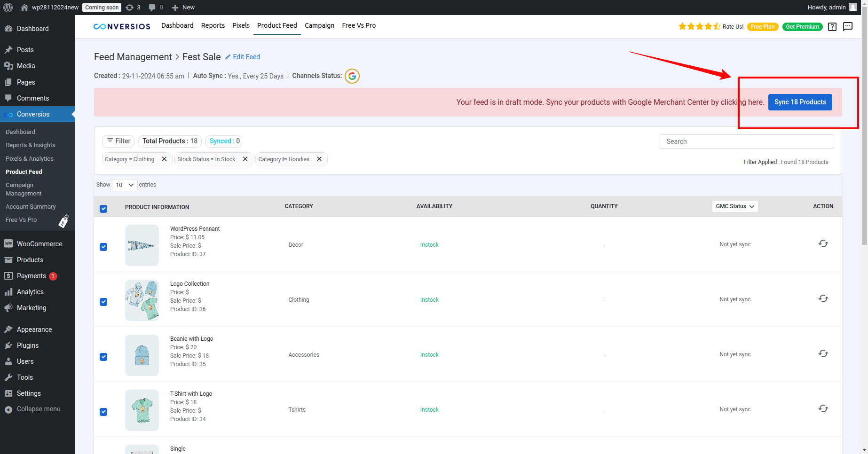The width and height of the screenshot is (868, 454).
Task: Uncheck the Logo Collection row checkbox
Action: pyautogui.click(x=103, y=302)
